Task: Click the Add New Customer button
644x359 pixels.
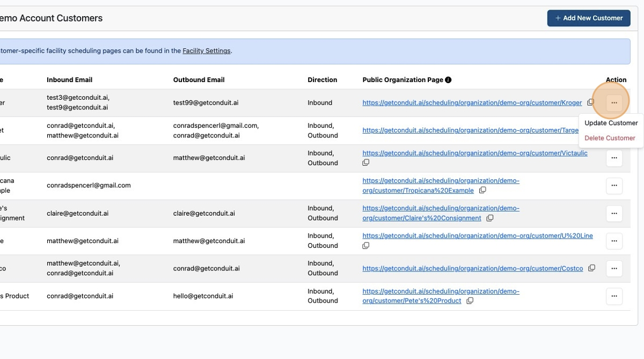Action: [x=589, y=18]
